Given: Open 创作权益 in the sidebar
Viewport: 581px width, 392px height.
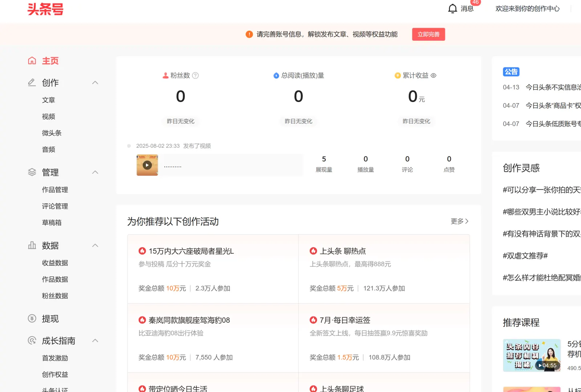Looking at the screenshot, I should click(55, 374).
